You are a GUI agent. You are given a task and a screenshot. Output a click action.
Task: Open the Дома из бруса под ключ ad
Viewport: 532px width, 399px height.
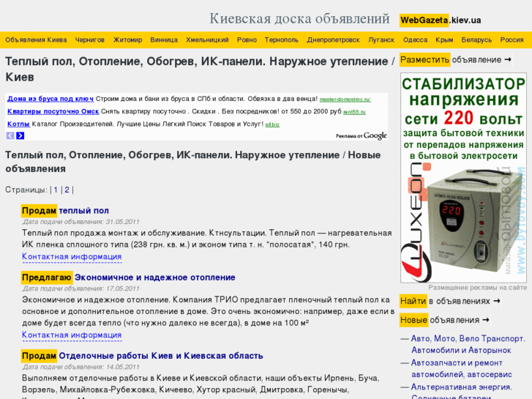point(50,99)
